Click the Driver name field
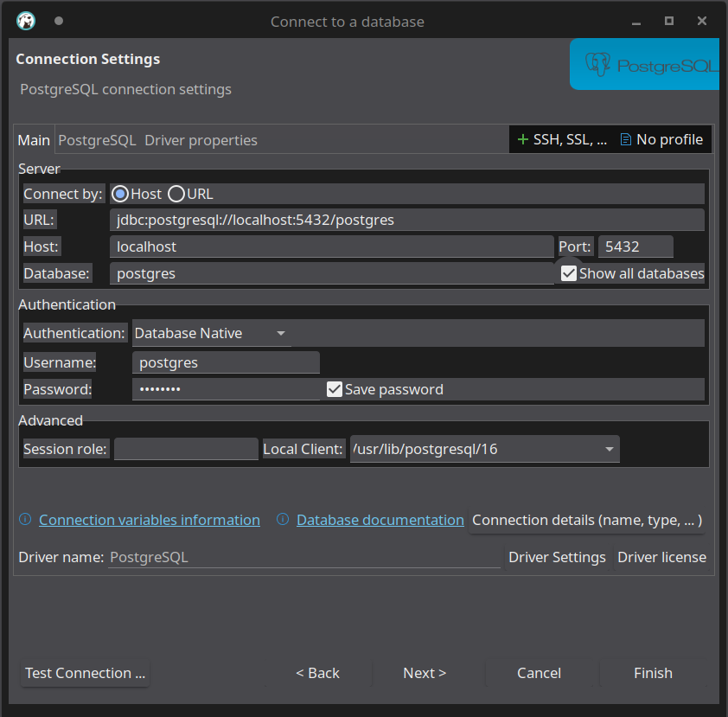Viewport: 728px width, 717px height. (304, 557)
